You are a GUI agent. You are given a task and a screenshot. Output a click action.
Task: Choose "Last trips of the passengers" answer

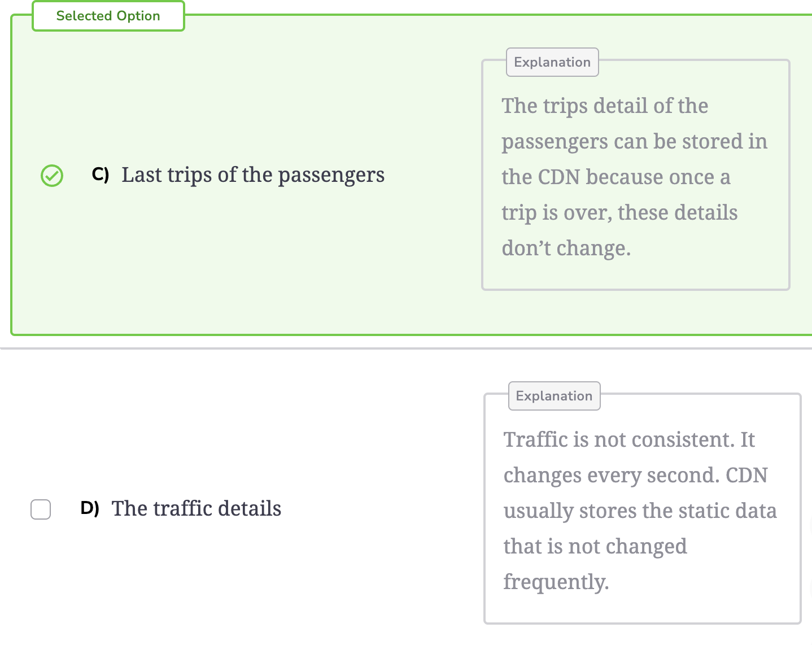point(253,175)
